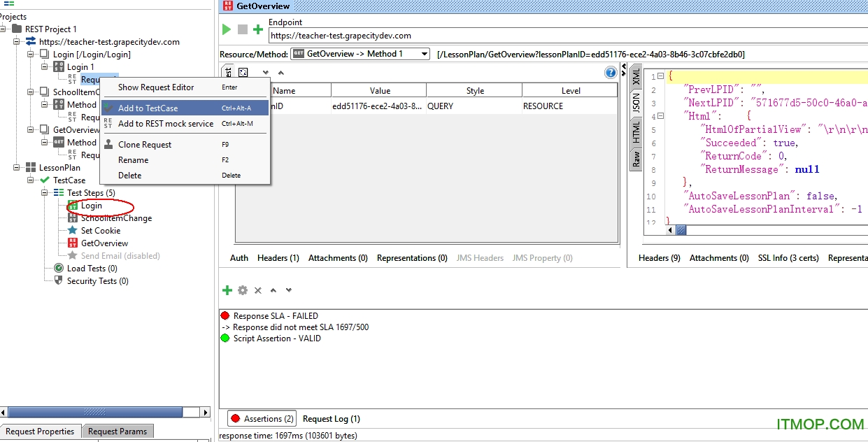Move assertion up arrow icon
The image size is (868, 442).
tap(273, 290)
